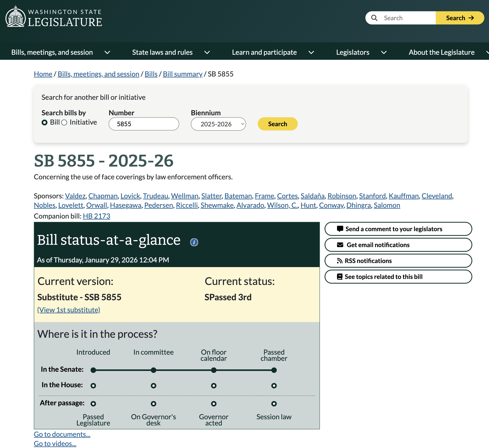
Task: Expand the State laws and rules menu chevron
Action: (207, 52)
